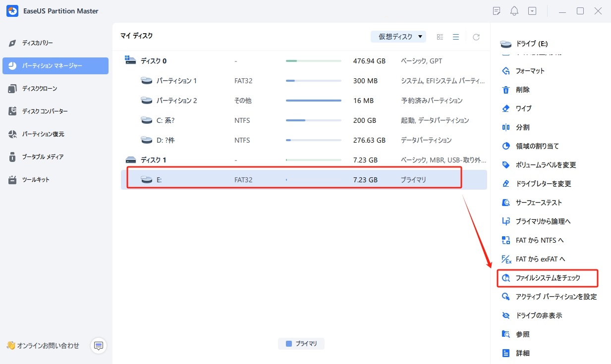Switch to tile view with the grid icon
611x364 pixels.
[x=440, y=36]
